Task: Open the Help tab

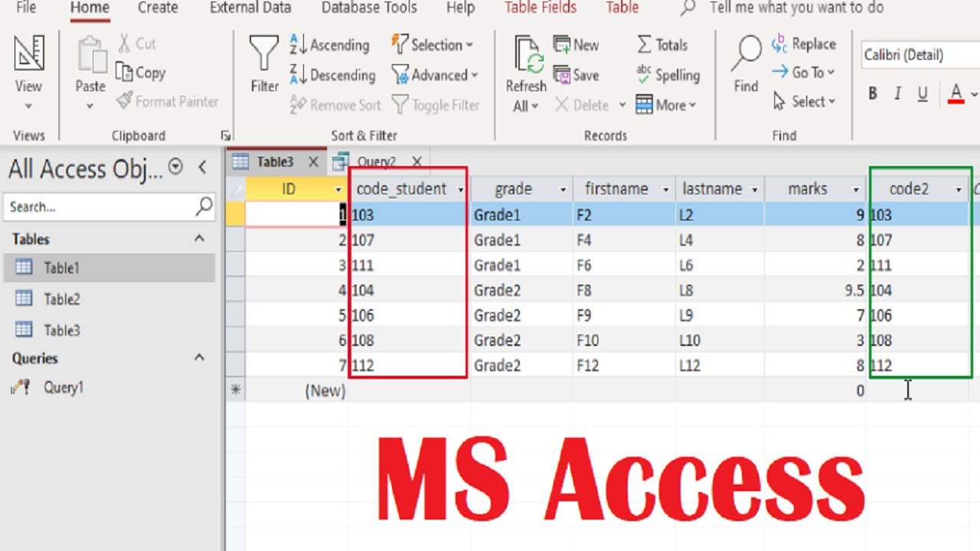Action: [x=460, y=8]
